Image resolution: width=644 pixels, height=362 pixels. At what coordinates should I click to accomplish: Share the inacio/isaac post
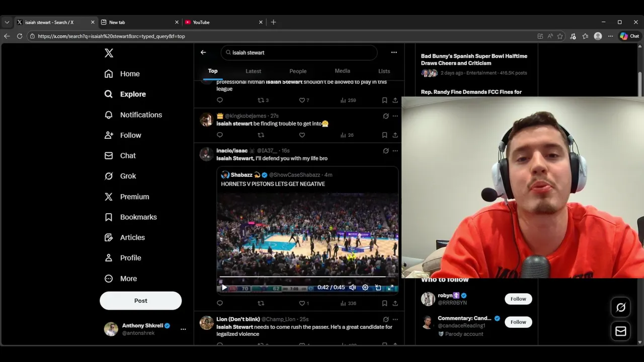pos(395,303)
